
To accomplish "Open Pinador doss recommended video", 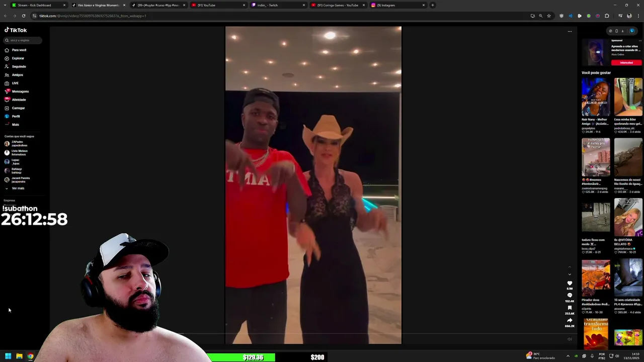I will pyautogui.click(x=596, y=278).
